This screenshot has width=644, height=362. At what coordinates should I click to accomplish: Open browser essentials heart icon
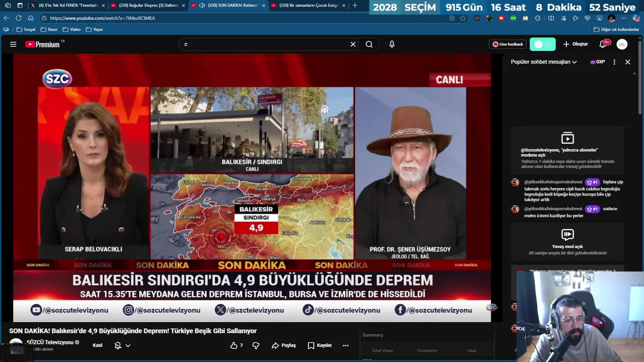pyautogui.click(x=587, y=18)
